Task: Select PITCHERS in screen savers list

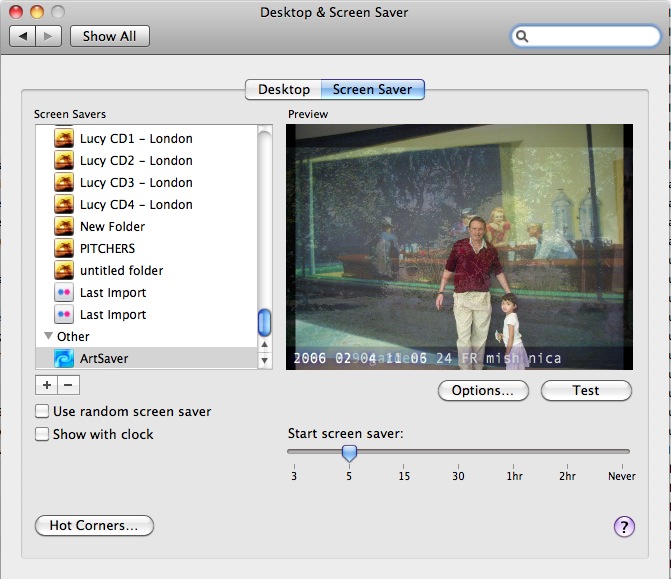Action: tap(147, 249)
